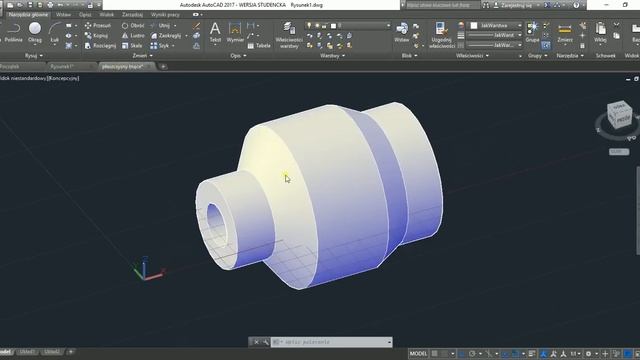Click Uzgodnij właściwości (match properties)

(x=441, y=35)
